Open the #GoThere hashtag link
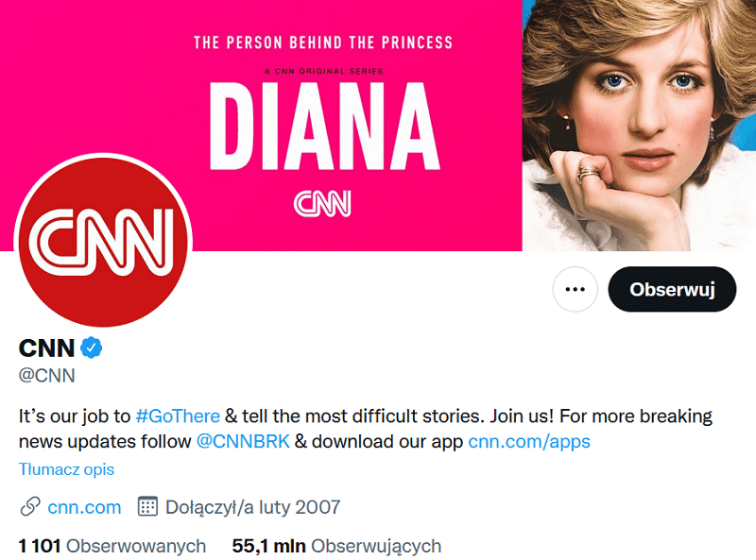The height and width of the screenshot is (560, 756). click(x=178, y=416)
